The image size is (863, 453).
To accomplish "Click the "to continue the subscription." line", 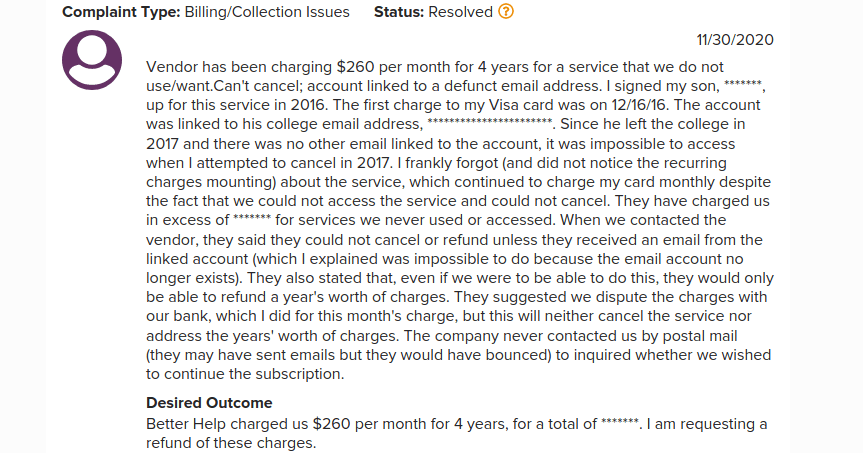I will point(245,375).
